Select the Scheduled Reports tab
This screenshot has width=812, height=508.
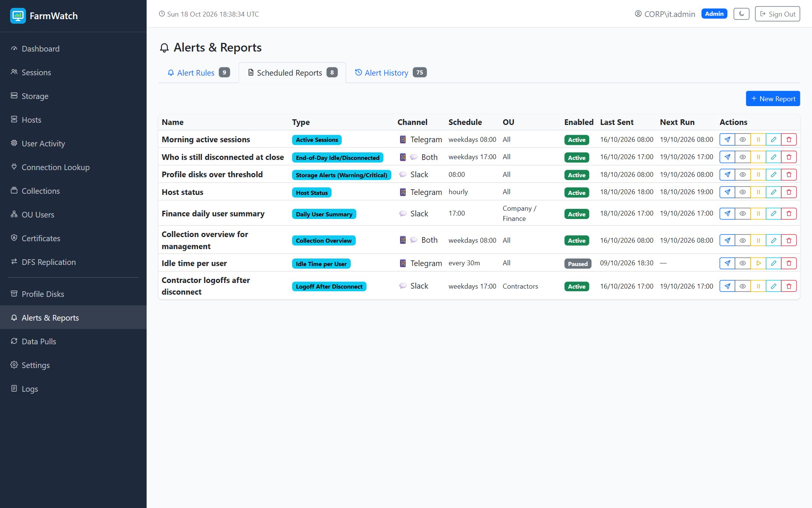click(x=292, y=73)
